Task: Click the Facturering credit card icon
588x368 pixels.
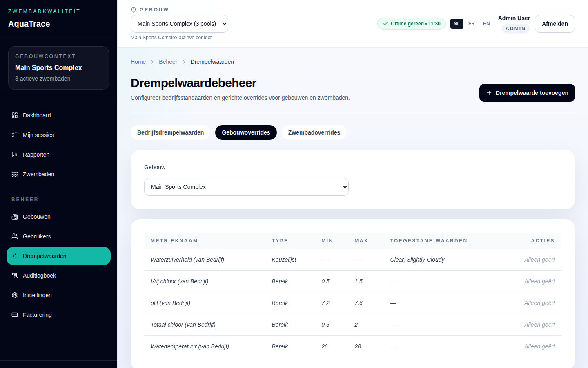Action: pos(15,315)
